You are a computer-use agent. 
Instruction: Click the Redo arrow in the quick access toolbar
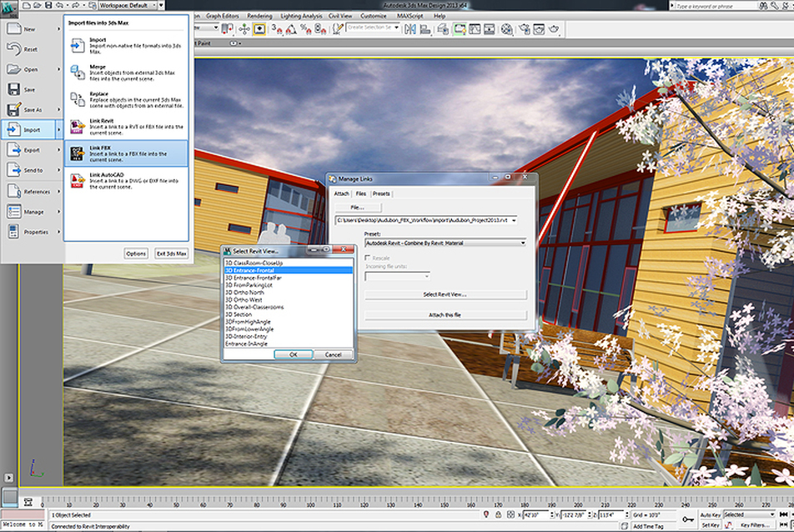pos(75,5)
